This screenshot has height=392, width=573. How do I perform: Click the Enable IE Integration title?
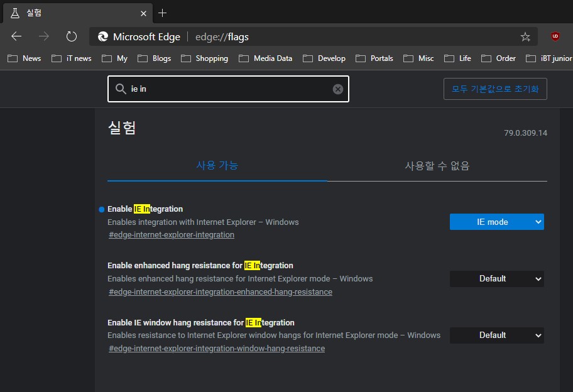(x=145, y=209)
